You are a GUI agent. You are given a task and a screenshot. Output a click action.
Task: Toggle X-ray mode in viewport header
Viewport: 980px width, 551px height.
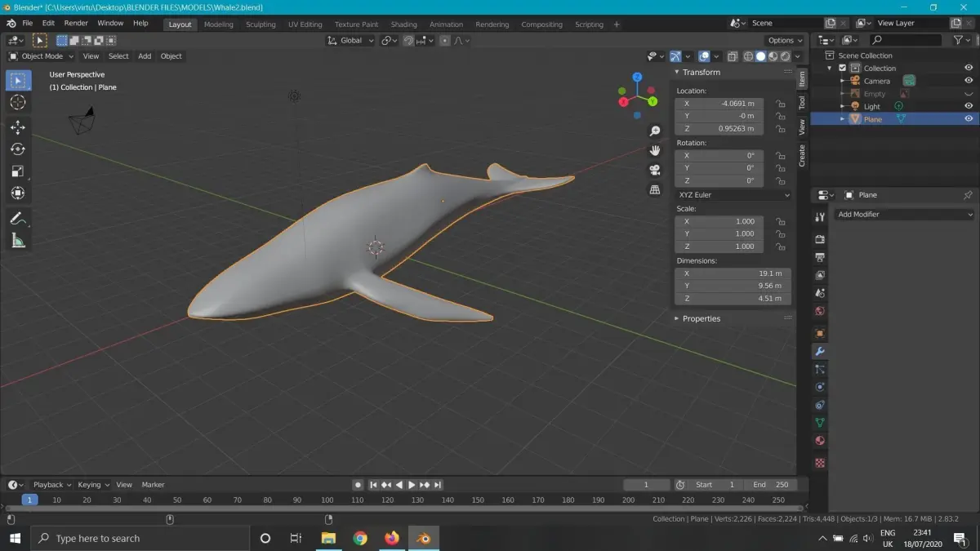(x=733, y=56)
